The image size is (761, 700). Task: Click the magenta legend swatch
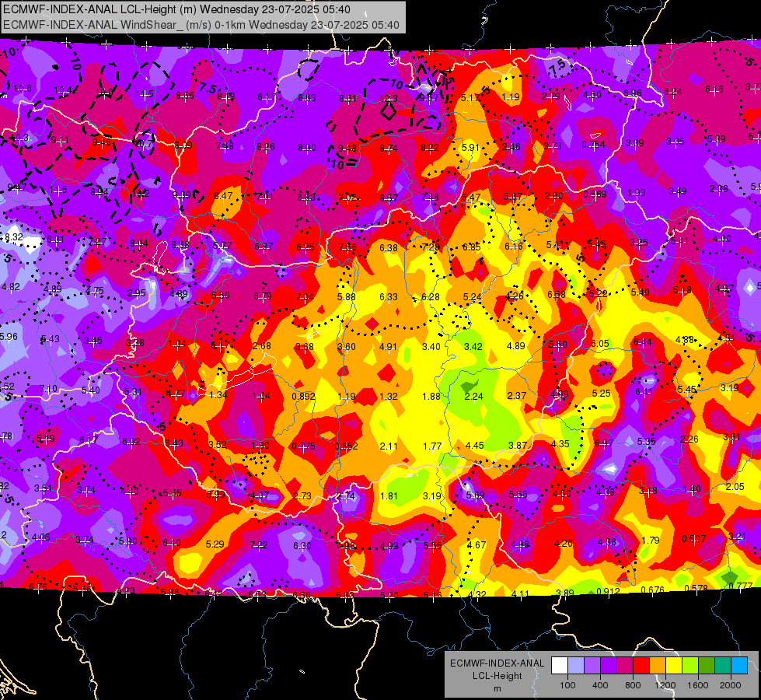pyautogui.click(x=625, y=665)
